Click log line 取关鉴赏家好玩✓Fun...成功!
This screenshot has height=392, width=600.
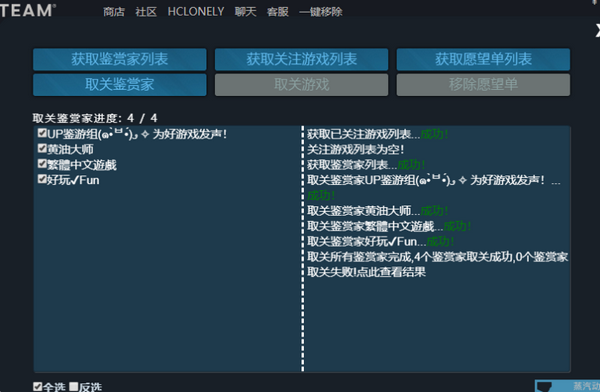[380, 242]
